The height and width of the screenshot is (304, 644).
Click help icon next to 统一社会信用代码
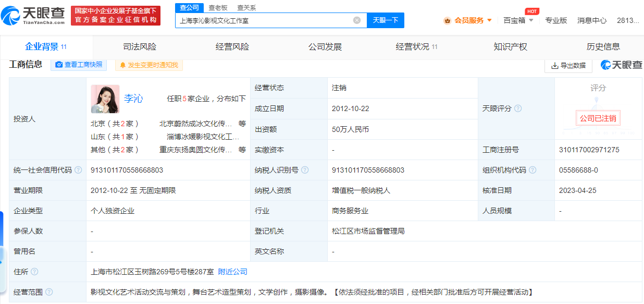tap(78, 170)
